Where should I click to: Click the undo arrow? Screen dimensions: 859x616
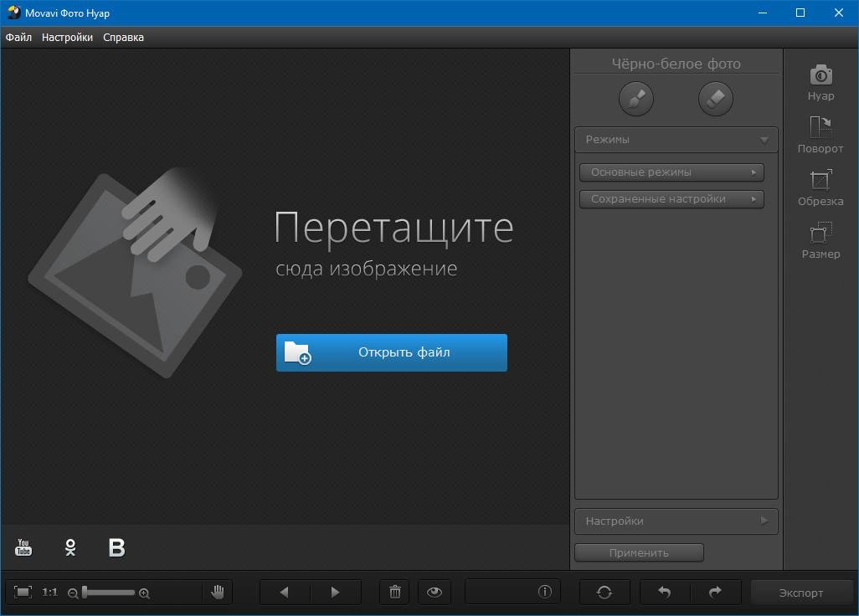pos(665,592)
